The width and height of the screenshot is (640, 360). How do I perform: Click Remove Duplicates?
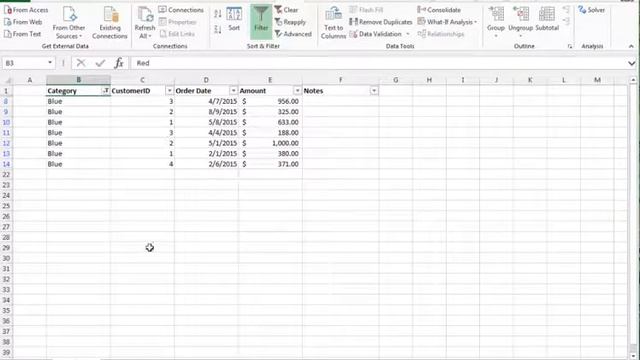click(380, 22)
